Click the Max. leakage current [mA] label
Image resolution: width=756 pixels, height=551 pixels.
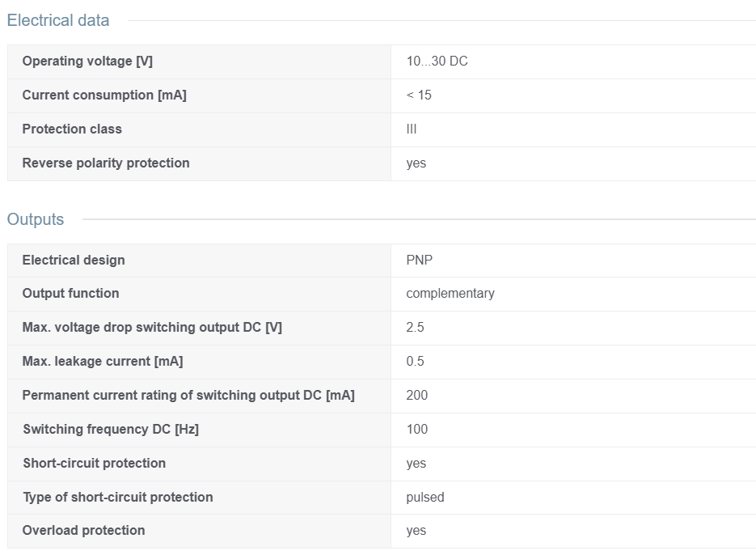point(102,362)
